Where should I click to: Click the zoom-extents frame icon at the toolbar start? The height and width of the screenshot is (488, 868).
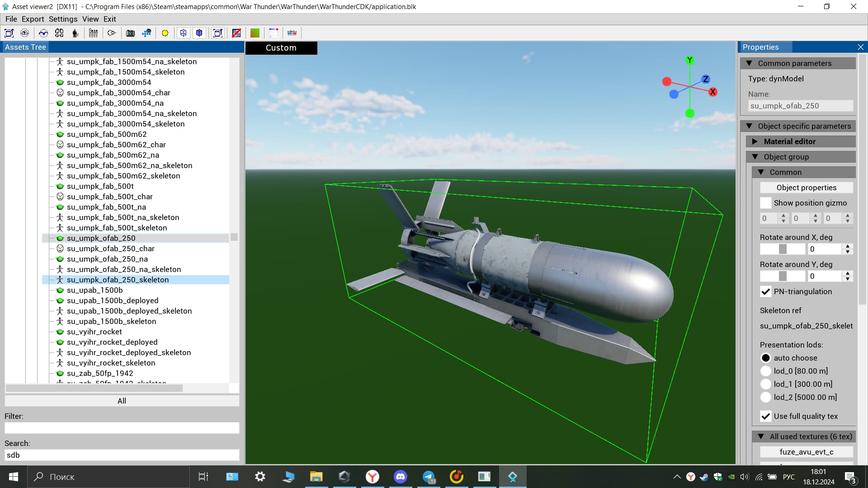pyautogui.click(x=9, y=33)
